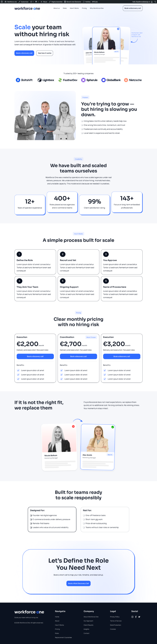Open 'How It Works' in the header nav
Image resolution: width=157 pixels, height=644 pixels.
[x=74, y=8]
